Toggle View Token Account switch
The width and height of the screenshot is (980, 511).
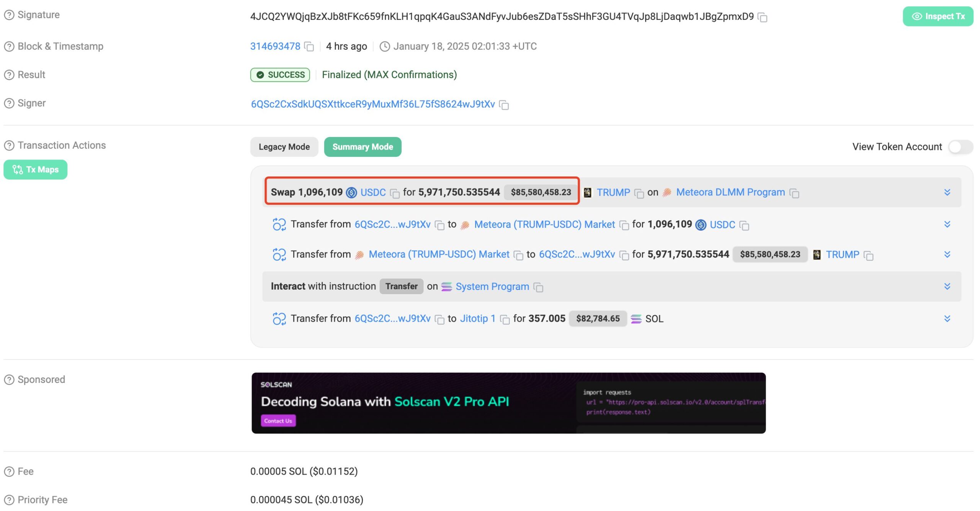[960, 147]
